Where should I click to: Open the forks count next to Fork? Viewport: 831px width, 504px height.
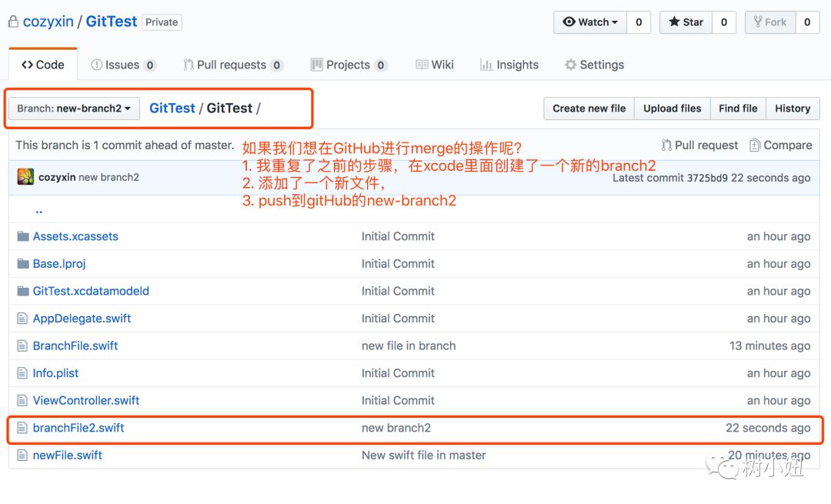(x=807, y=22)
